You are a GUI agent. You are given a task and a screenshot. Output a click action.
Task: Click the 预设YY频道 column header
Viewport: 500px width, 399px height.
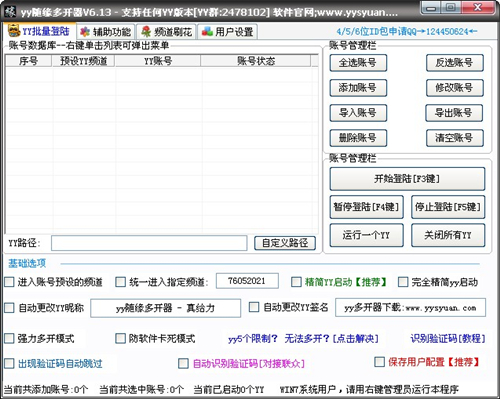[x=83, y=61]
